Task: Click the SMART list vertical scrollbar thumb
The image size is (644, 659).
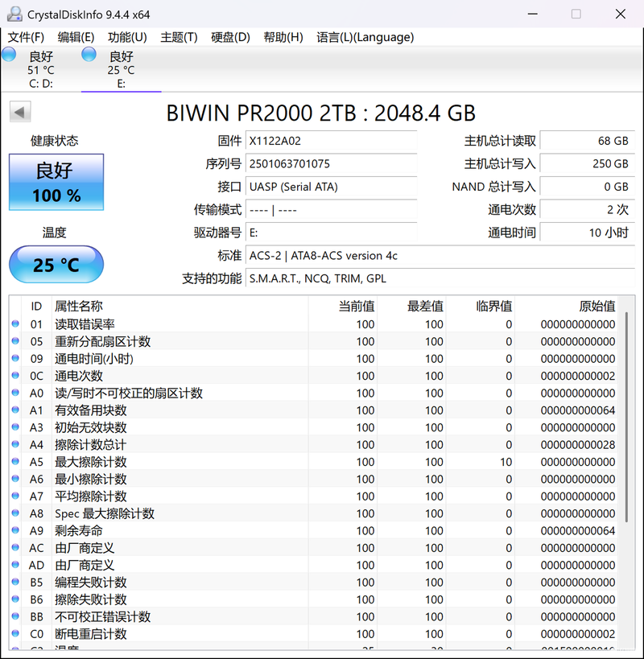Action: tap(626, 418)
